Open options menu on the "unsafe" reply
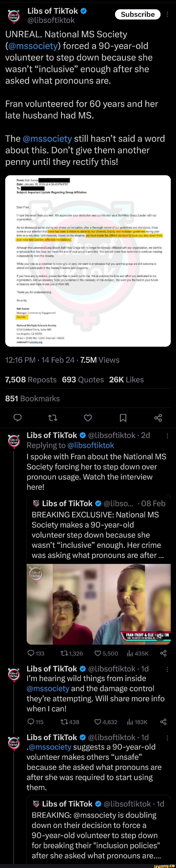Image resolution: width=176 pixels, height=868 pixels. click(167, 738)
